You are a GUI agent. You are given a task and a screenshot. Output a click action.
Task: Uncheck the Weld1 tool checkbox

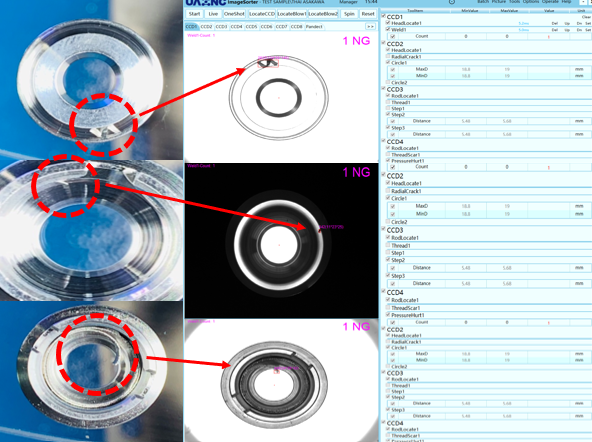388,29
